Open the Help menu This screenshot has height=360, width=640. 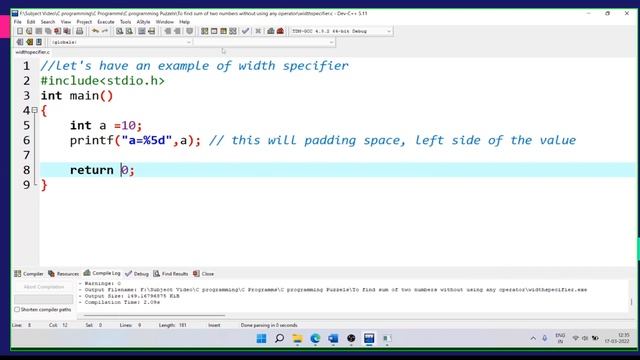[184, 22]
